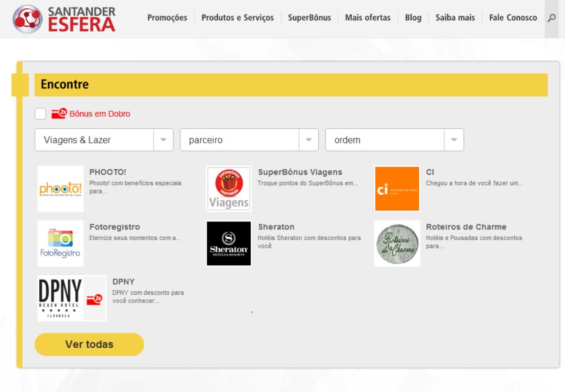Click text 'DPNY com desconto para você conhecer...'
Screen dimensions: 565x392
point(148,297)
